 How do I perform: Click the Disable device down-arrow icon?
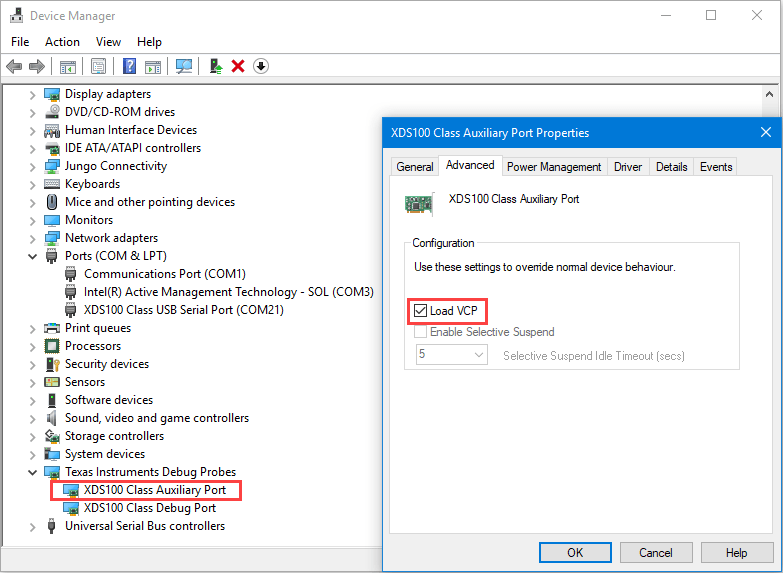261,66
